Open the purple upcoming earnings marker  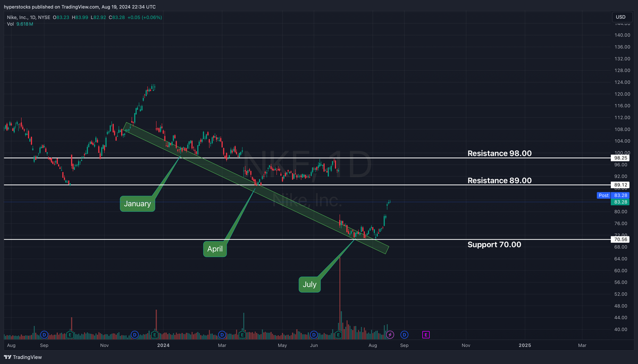pos(426,335)
